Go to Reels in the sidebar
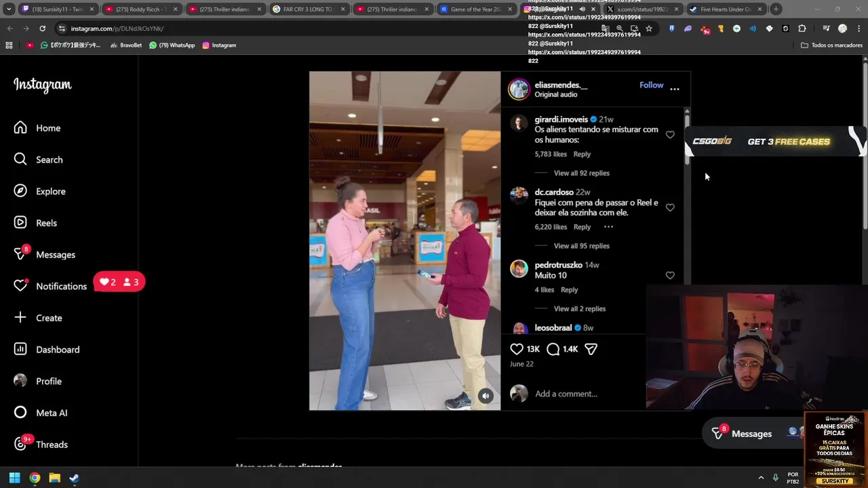868x488 pixels. coord(36,223)
